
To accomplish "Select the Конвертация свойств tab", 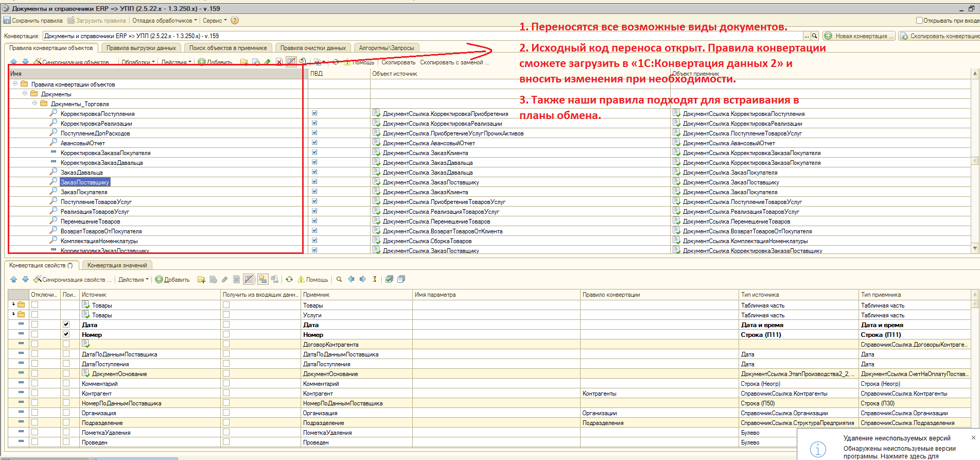I will (41, 265).
